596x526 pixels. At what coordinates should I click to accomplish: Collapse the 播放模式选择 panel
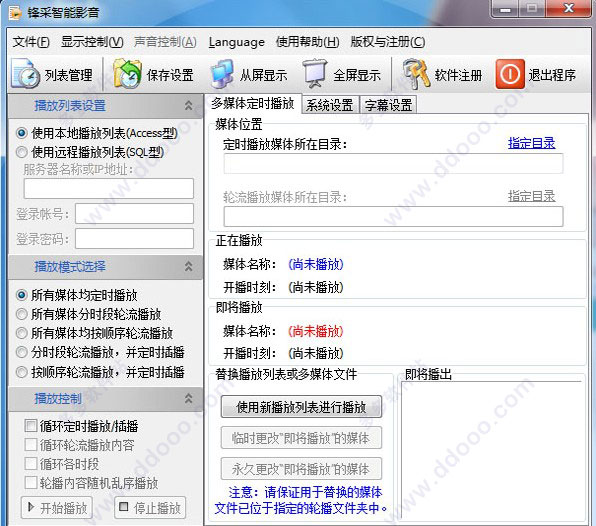[189, 266]
